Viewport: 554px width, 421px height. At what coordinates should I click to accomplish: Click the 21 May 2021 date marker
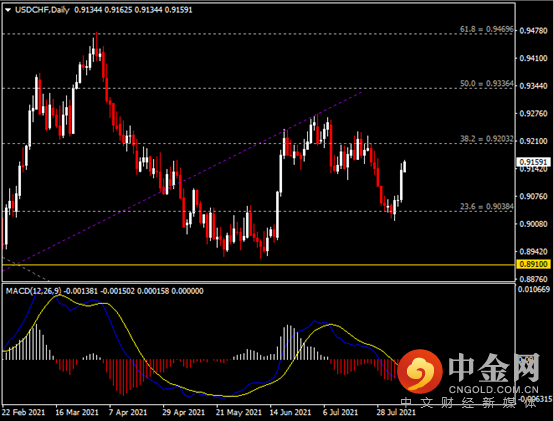click(239, 412)
